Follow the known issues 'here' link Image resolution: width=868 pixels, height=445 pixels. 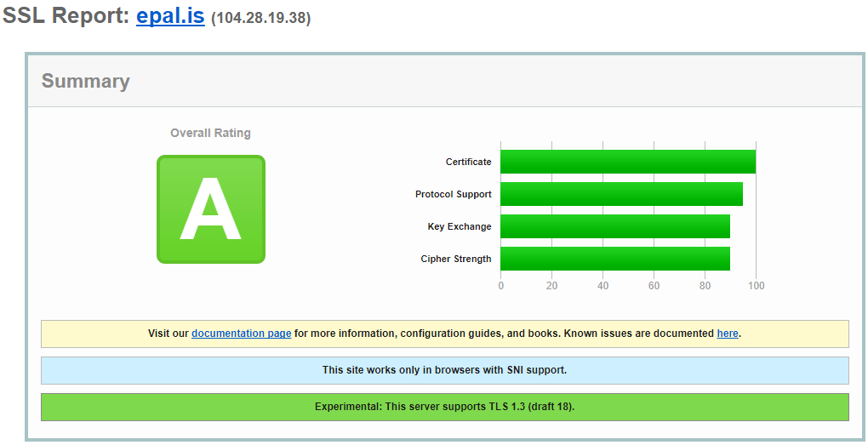tap(728, 334)
